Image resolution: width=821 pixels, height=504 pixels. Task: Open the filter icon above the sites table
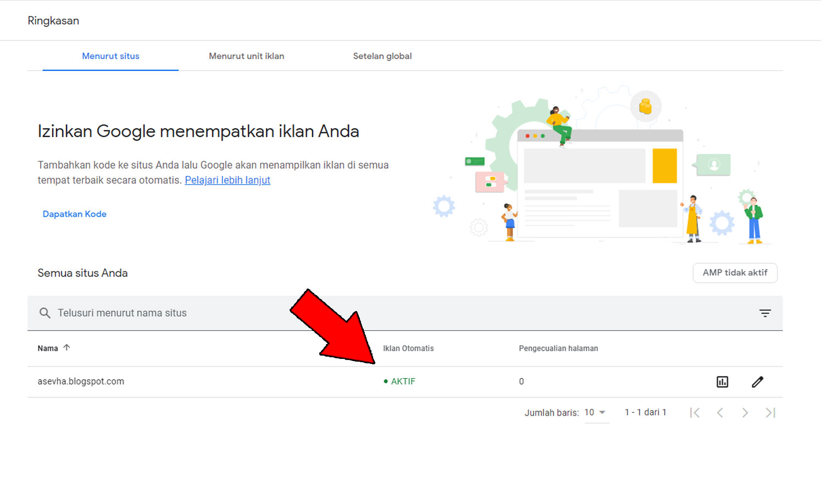(x=765, y=313)
